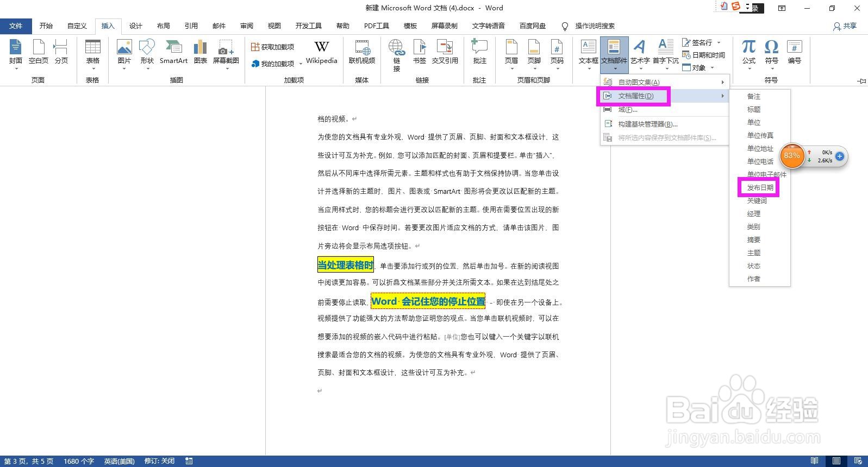Click Date and Time (日期和时间)
868x467 pixels.
pyautogui.click(x=704, y=55)
